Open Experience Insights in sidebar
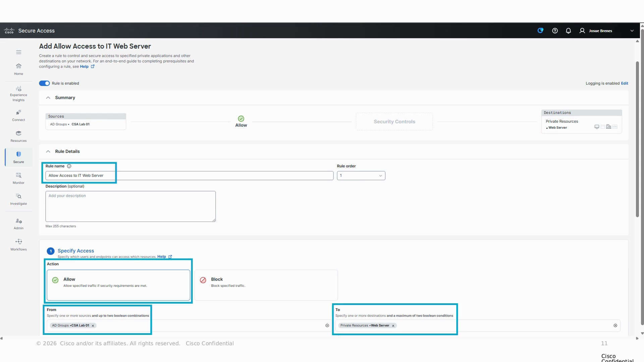 click(18, 94)
